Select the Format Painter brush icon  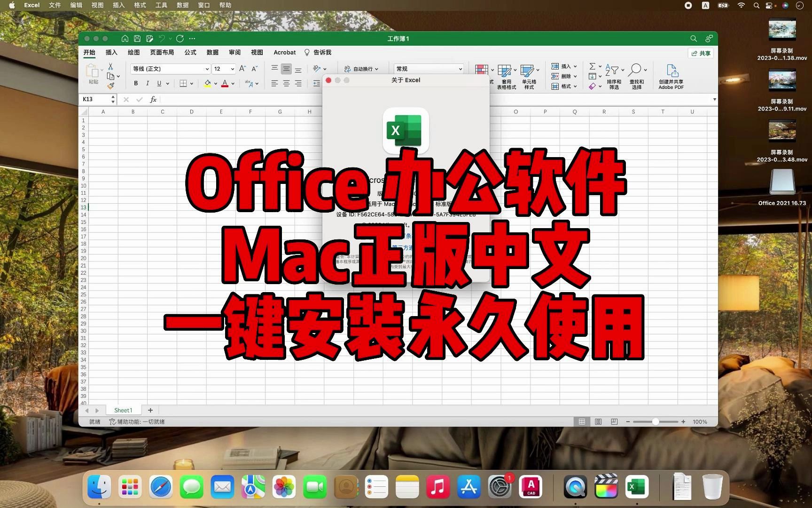pos(110,86)
